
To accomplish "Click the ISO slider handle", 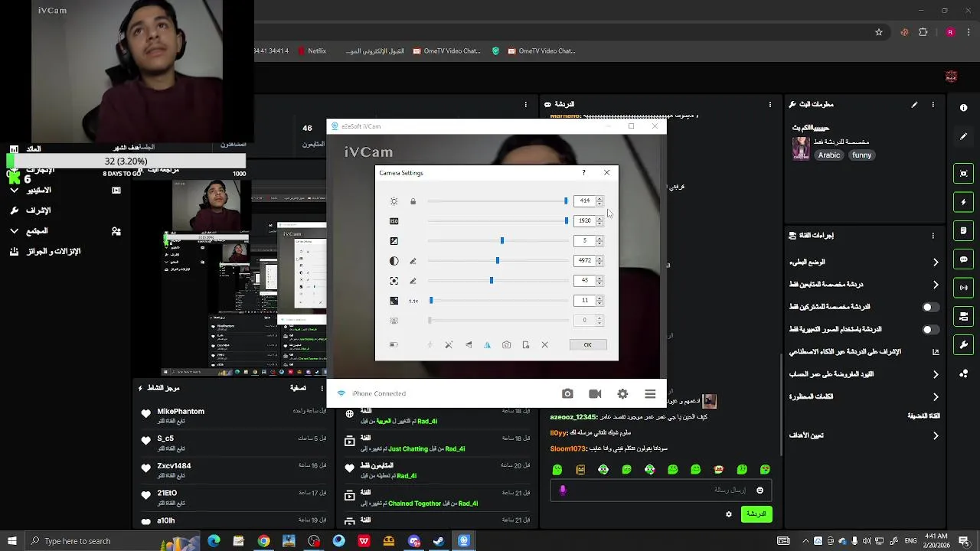I will click(x=567, y=220).
